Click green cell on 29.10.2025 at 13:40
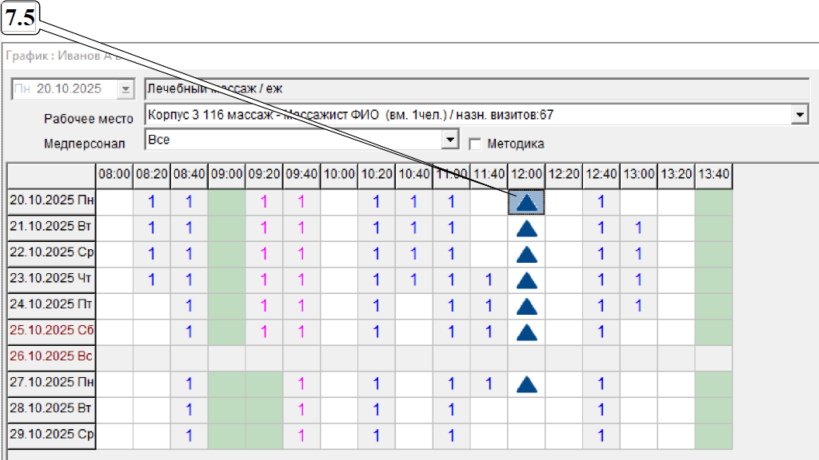 click(714, 435)
